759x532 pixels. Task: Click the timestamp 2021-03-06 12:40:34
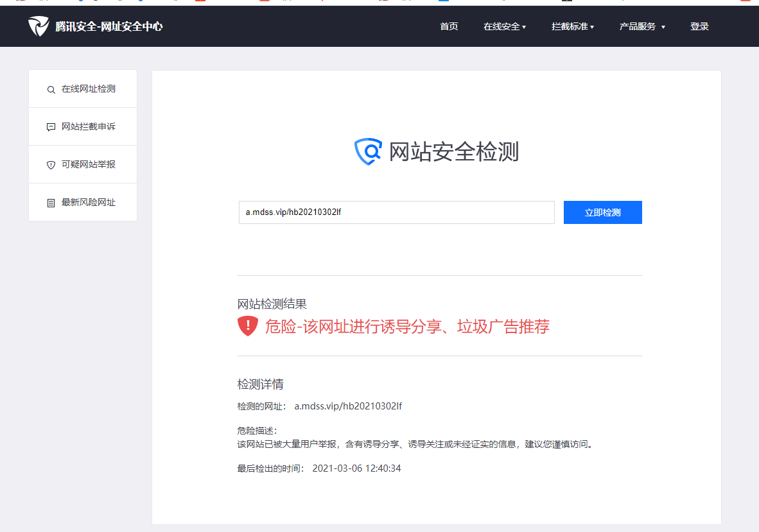pyautogui.click(x=357, y=468)
